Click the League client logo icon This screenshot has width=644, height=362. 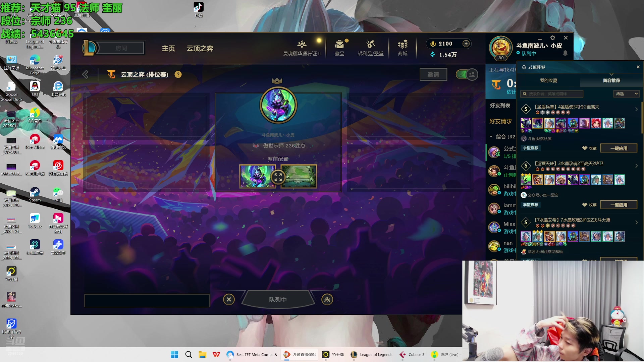90,48
